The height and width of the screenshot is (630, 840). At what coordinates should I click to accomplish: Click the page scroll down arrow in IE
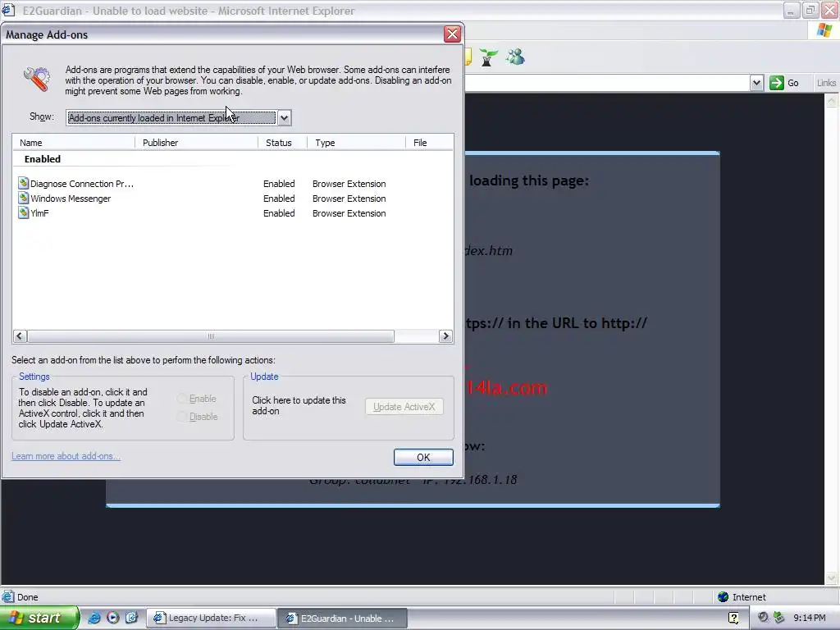click(x=832, y=578)
